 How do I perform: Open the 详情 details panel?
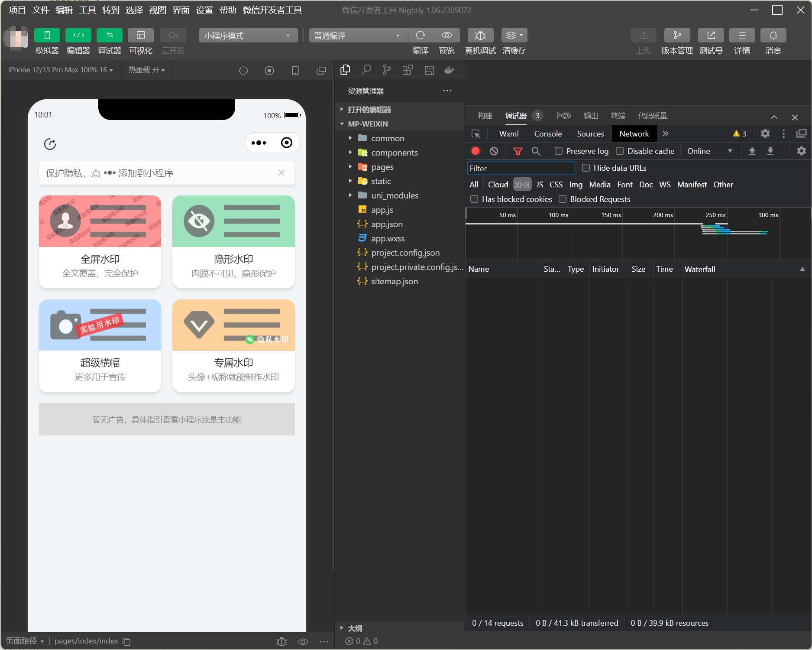coord(742,35)
